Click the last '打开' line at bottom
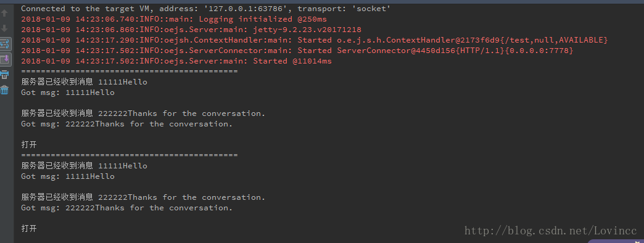 [x=29, y=229]
